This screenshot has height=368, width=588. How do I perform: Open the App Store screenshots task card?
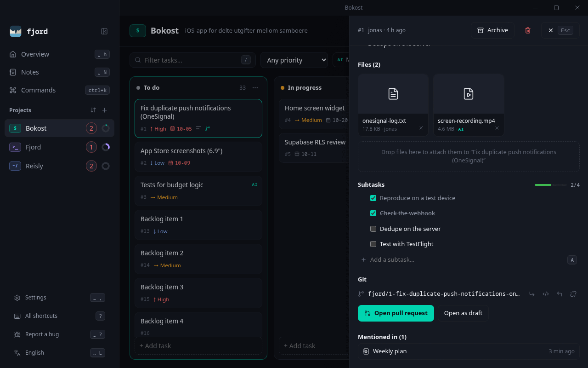coord(198,157)
